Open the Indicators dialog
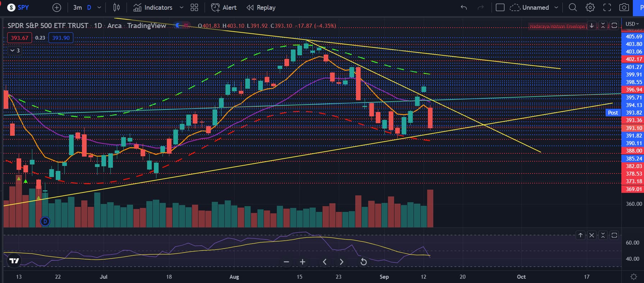The width and height of the screenshot is (644, 283). tap(153, 7)
